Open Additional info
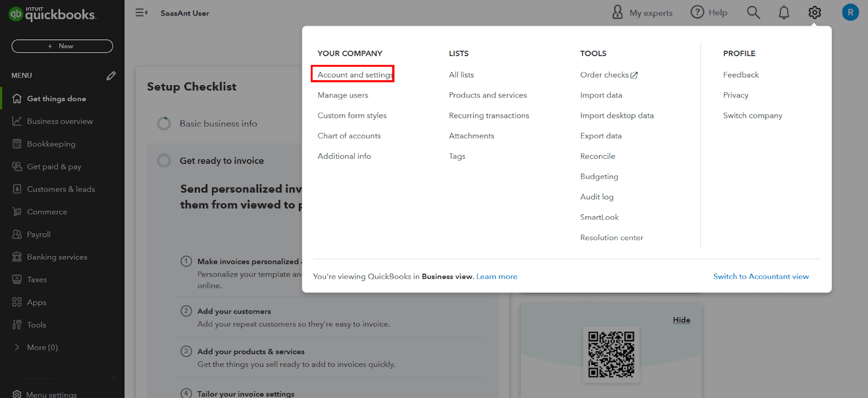The image size is (868, 398). point(344,156)
